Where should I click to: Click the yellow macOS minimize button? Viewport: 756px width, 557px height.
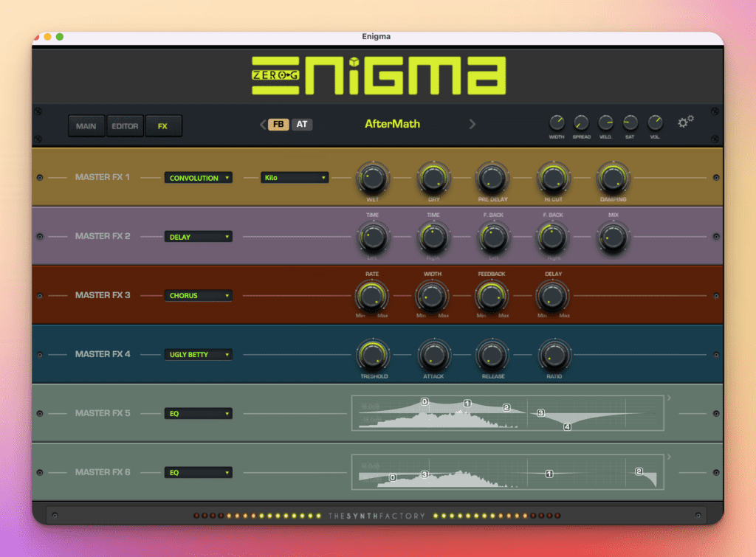point(47,37)
